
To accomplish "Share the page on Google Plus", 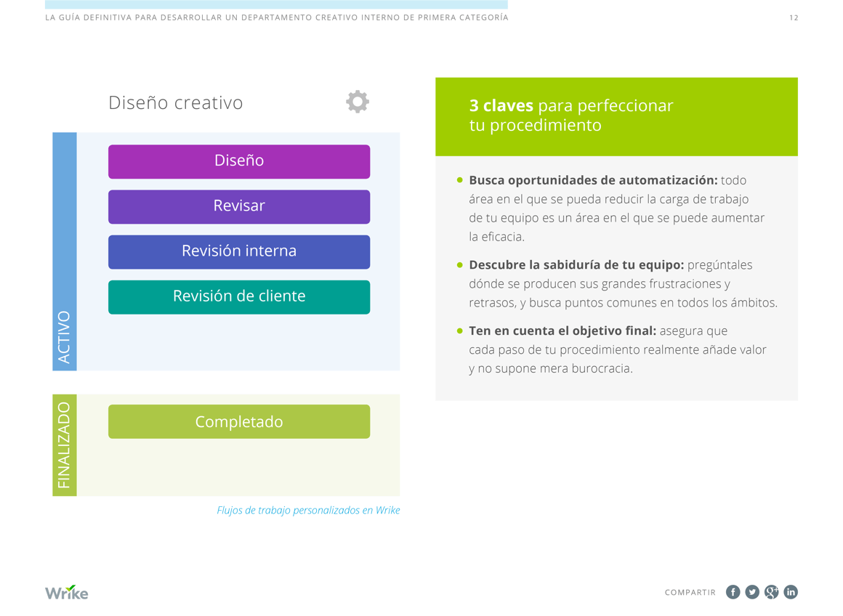I will [772, 592].
